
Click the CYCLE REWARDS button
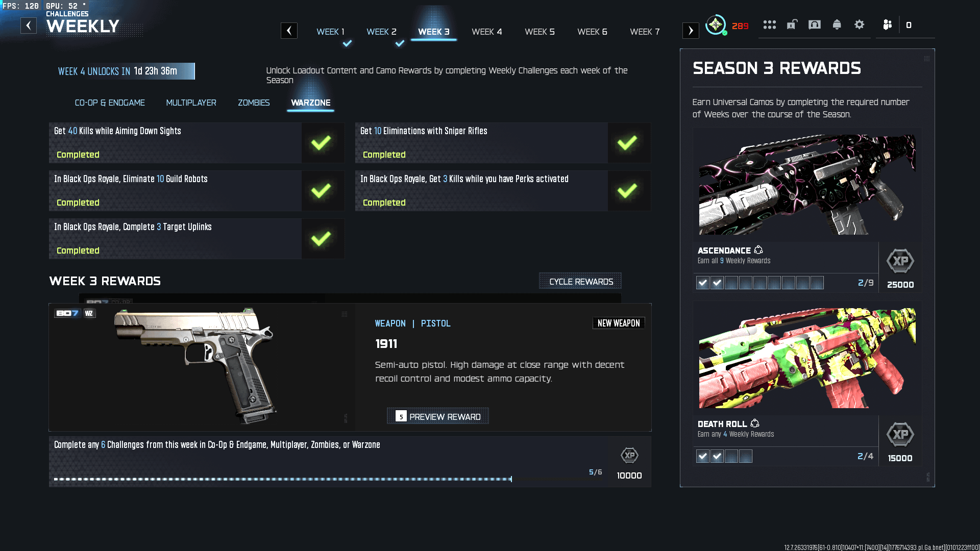580,282
